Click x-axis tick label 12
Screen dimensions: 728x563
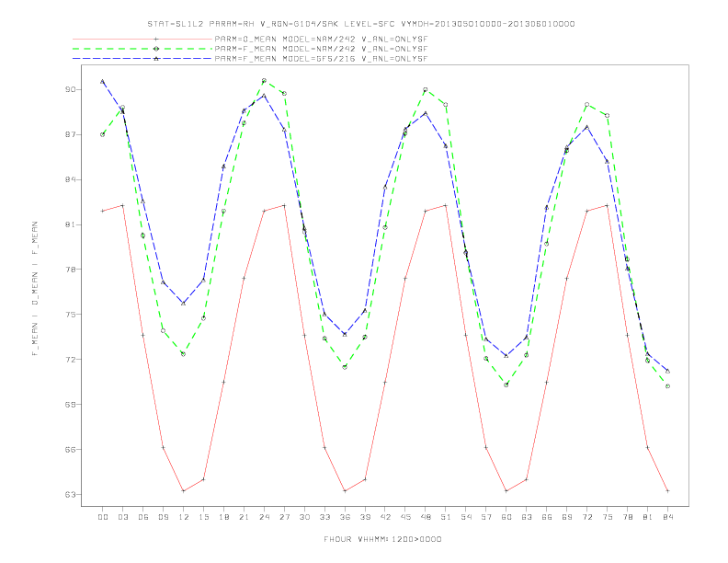pos(184,517)
